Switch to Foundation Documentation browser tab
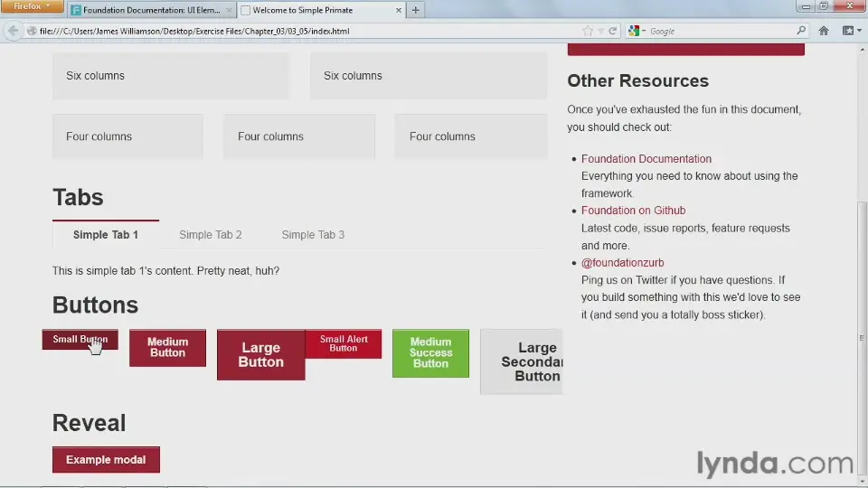 coord(151,10)
